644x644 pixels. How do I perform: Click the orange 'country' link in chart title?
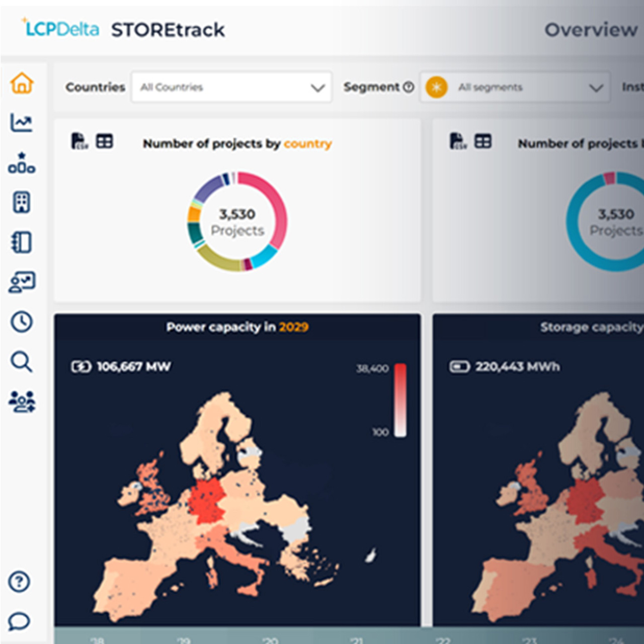tap(307, 143)
